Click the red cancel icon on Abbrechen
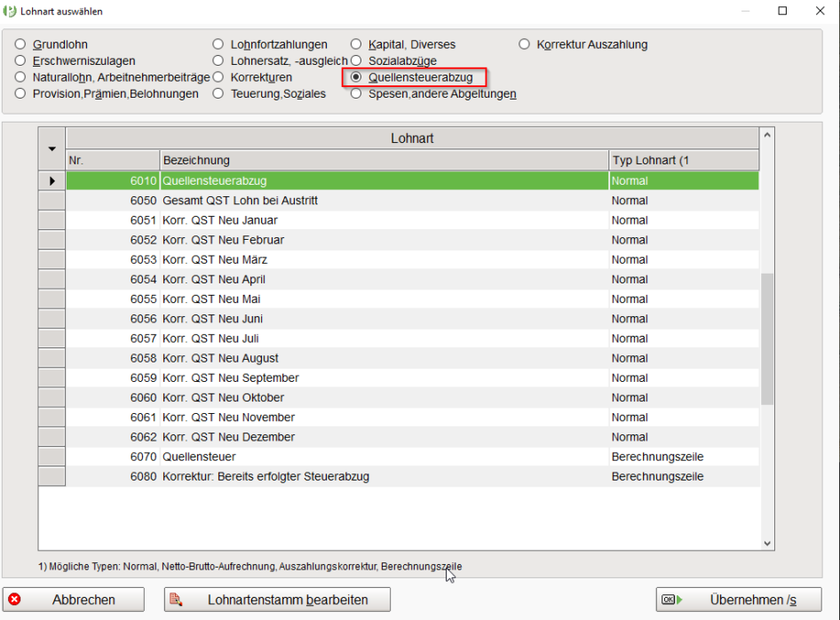The image size is (840, 620). pyautogui.click(x=14, y=599)
